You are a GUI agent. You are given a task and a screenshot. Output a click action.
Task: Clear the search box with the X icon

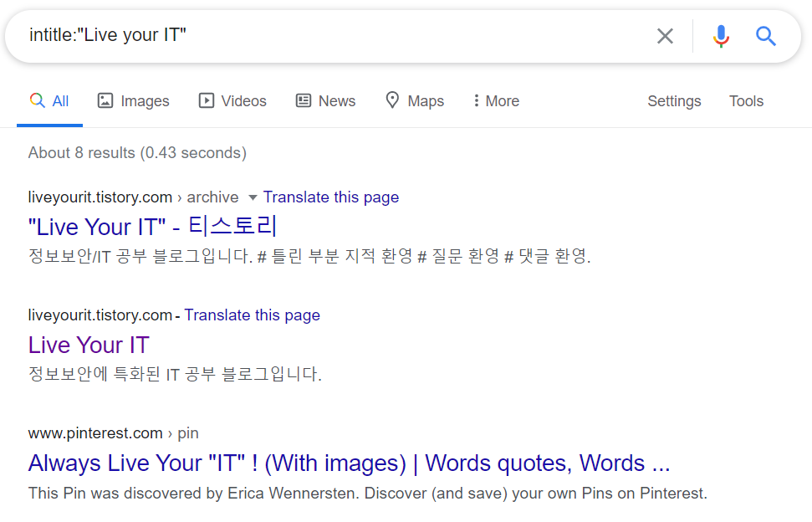665,36
